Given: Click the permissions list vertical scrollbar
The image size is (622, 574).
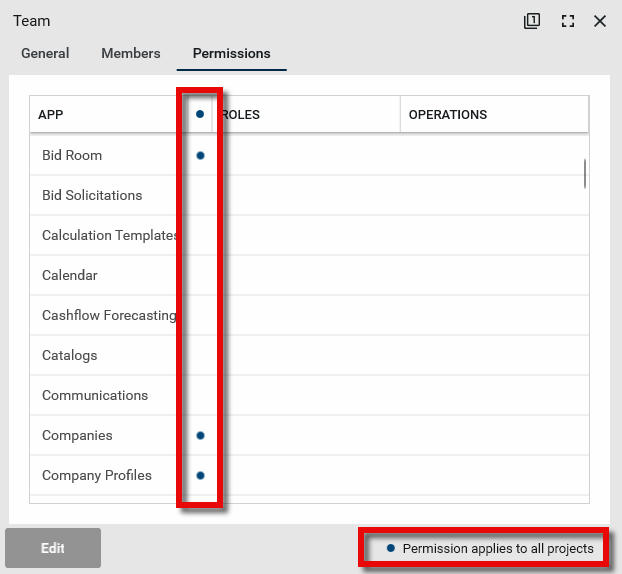Looking at the screenshot, I should pos(584,173).
